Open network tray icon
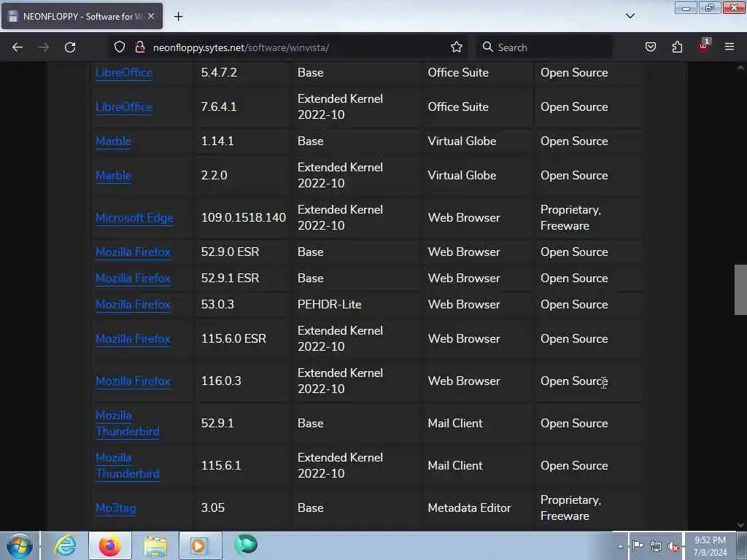Image resolution: width=747 pixels, height=560 pixels. tap(656, 546)
